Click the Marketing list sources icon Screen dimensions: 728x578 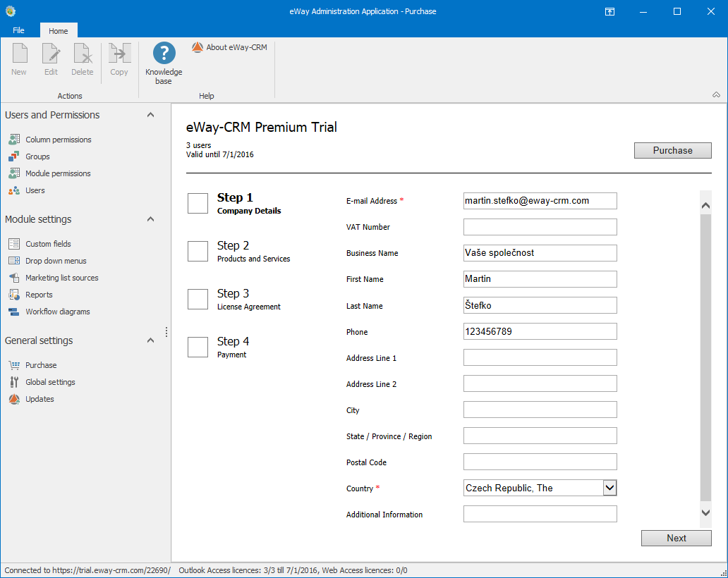14,278
